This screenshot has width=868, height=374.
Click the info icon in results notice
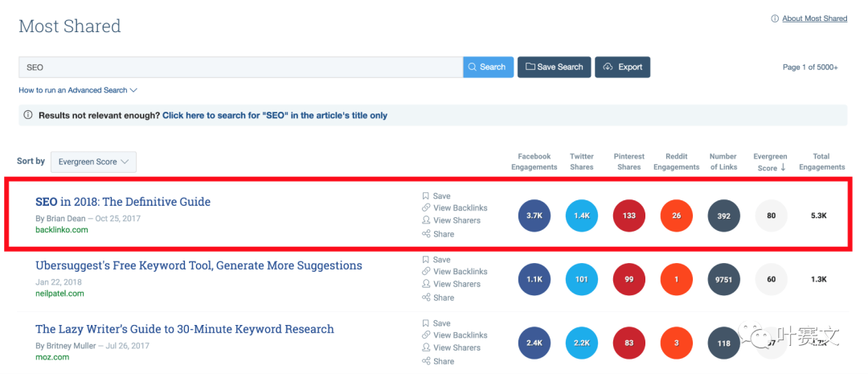(28, 115)
